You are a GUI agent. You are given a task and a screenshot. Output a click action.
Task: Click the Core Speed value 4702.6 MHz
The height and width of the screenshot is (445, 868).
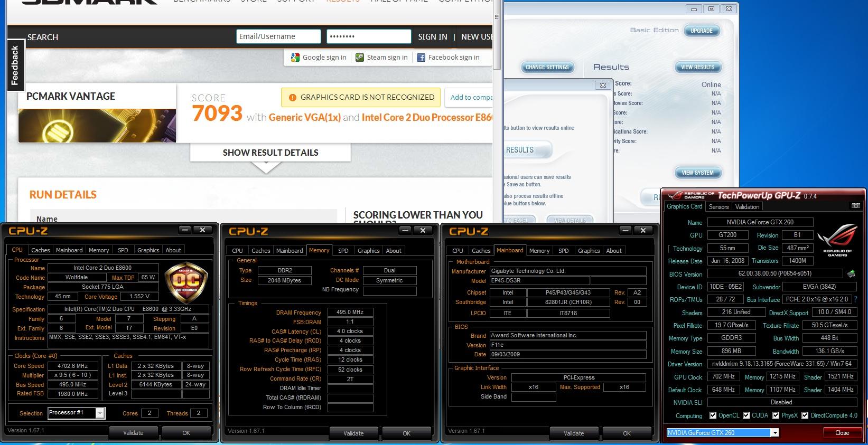coord(73,366)
